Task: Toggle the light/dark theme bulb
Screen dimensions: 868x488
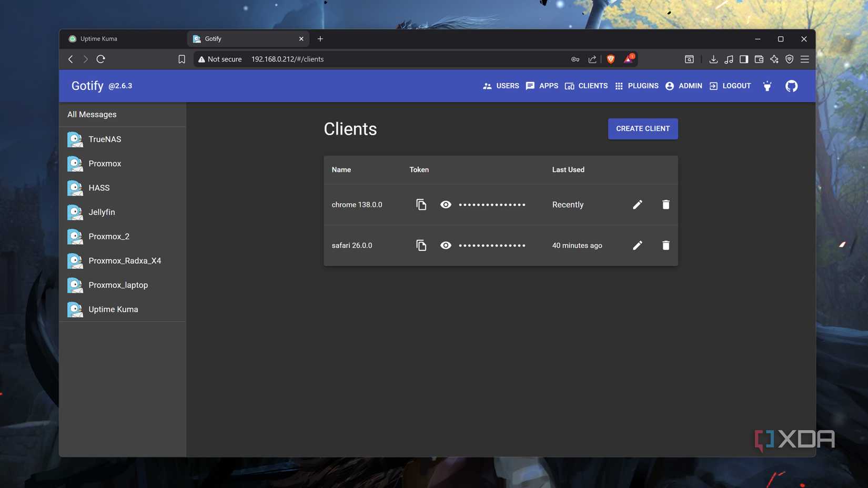Action: [767, 86]
